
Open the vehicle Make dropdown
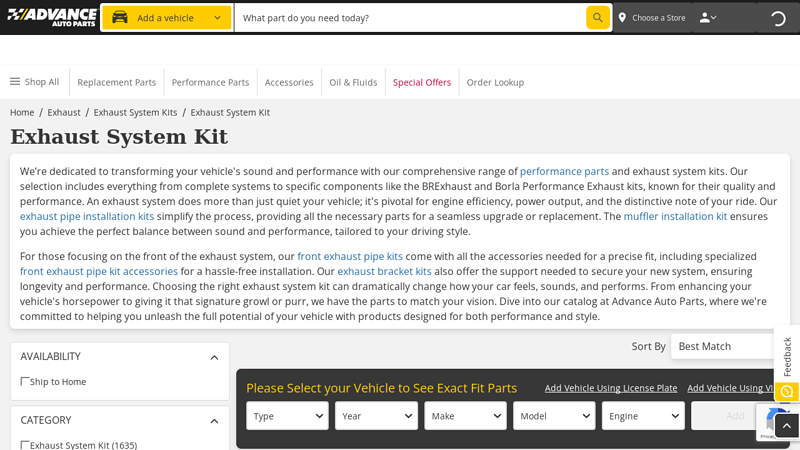point(465,416)
